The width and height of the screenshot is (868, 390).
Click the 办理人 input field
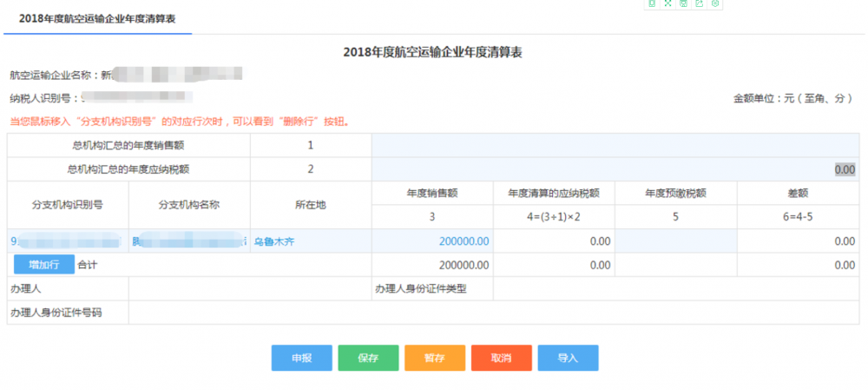250,288
